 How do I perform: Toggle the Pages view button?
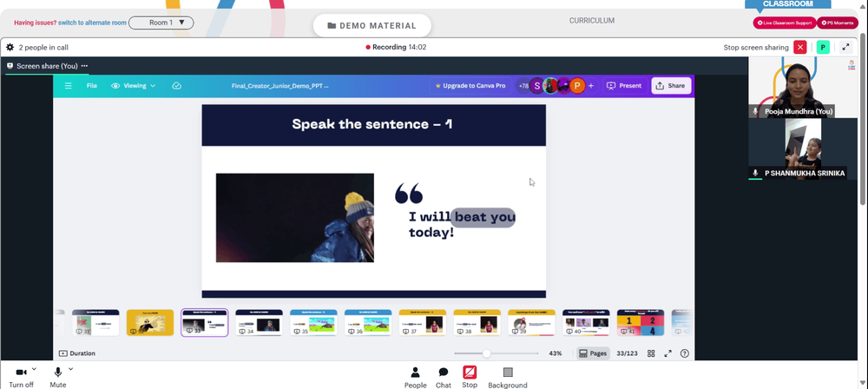click(593, 353)
